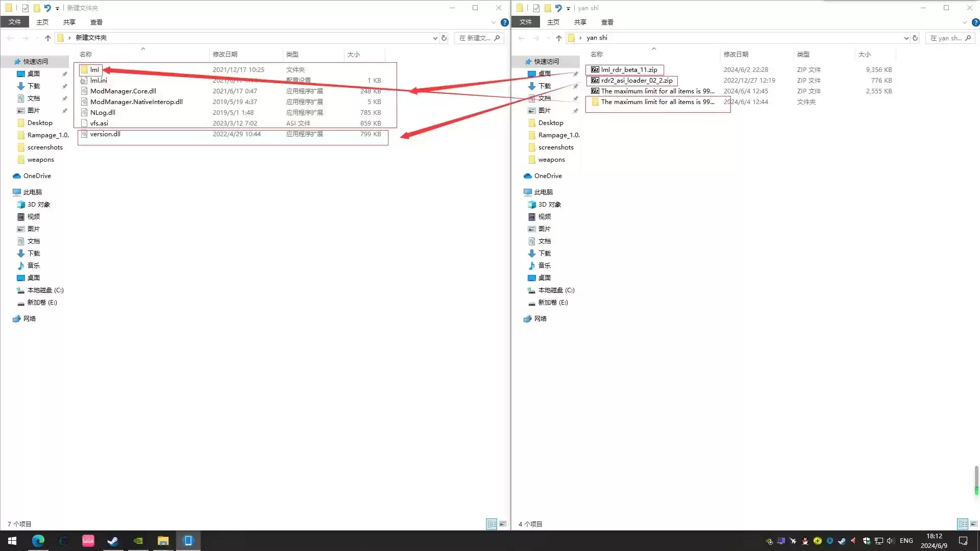Click the undo icon in left window title bar
Viewport: 980px width, 551px height.
[47, 8]
